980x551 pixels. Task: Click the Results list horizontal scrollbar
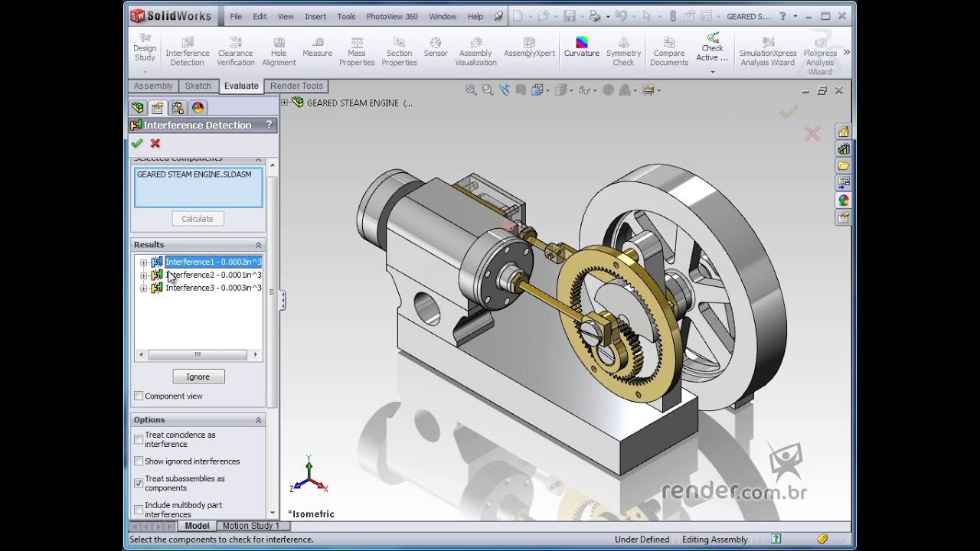click(198, 355)
